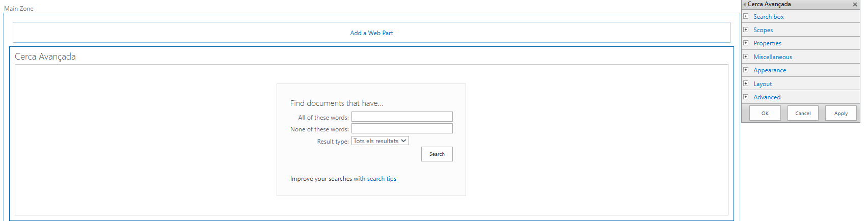Viewport: 868px width, 221px height.
Task: Click OK in the tool pane
Action: [765, 113]
